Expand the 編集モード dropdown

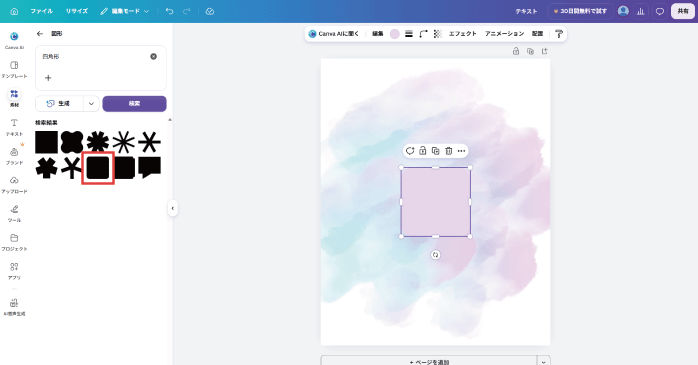125,11
